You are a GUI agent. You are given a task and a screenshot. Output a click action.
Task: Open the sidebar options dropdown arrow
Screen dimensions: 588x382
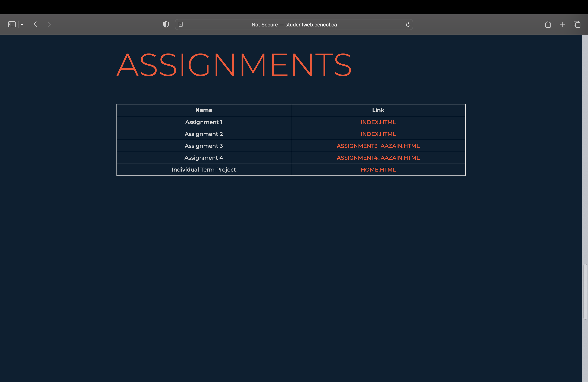tap(22, 24)
